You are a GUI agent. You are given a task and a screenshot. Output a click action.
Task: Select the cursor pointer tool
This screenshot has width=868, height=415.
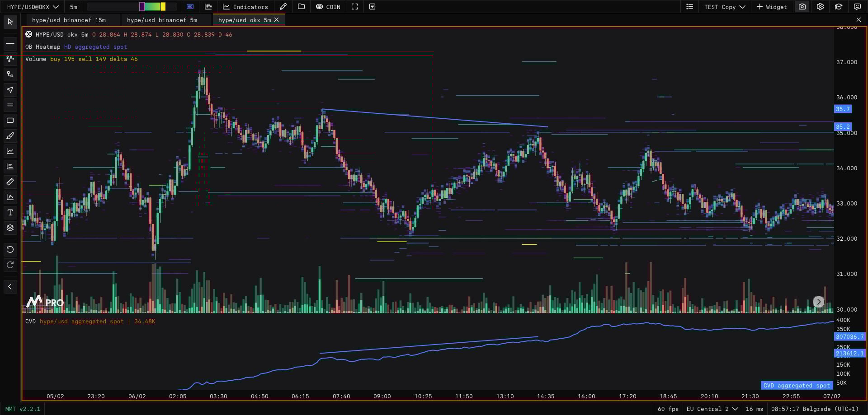tap(10, 22)
